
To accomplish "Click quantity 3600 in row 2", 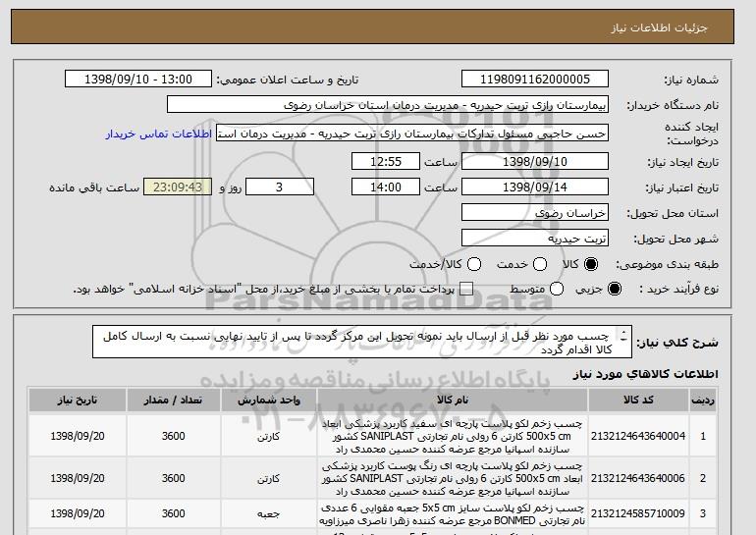I will pos(174,478).
